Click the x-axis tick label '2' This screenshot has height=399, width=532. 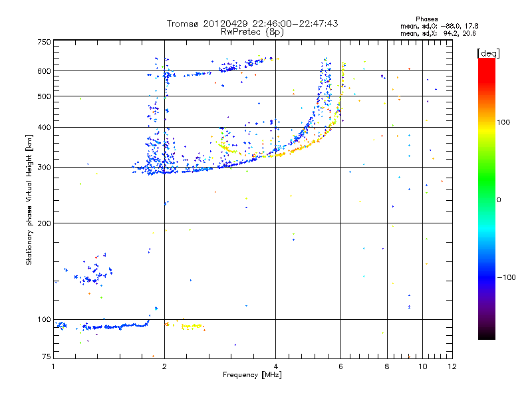click(164, 366)
